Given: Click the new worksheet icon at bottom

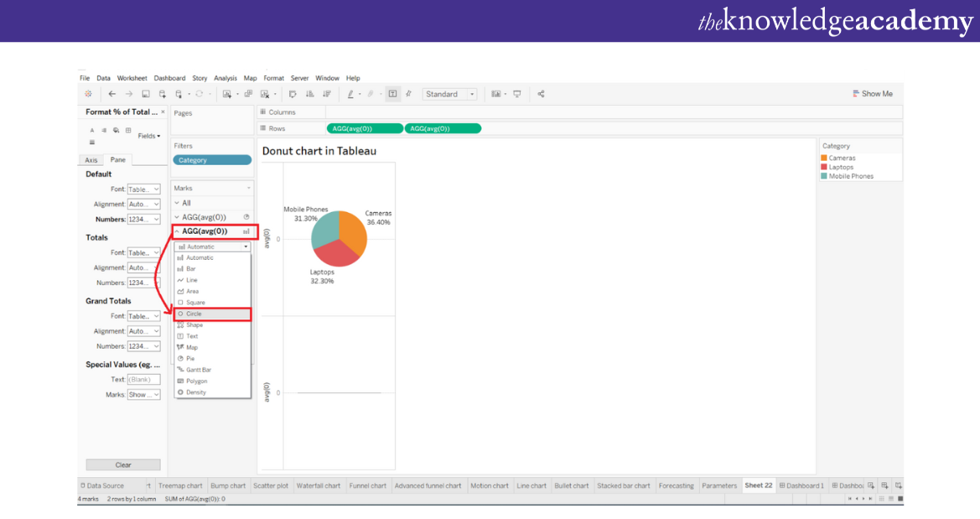Looking at the screenshot, I should coord(871,485).
